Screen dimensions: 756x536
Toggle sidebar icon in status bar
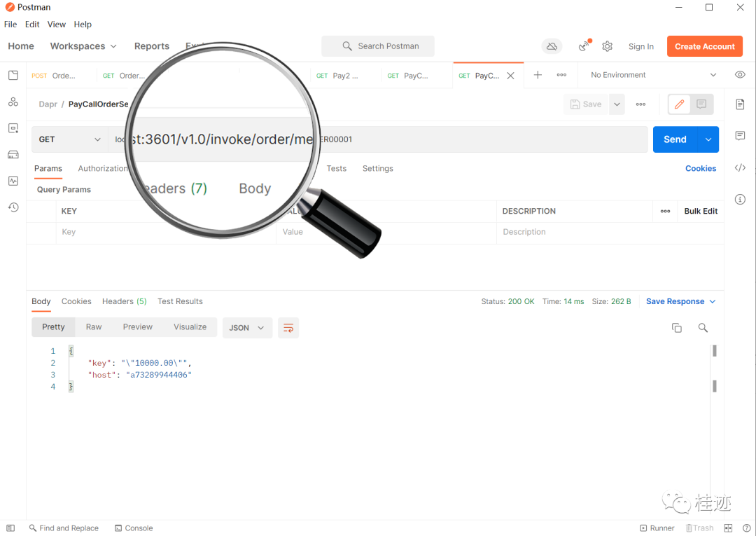click(10, 528)
